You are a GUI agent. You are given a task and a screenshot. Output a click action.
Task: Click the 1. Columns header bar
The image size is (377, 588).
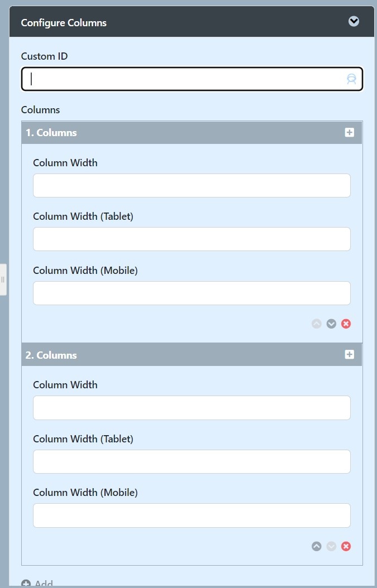pyautogui.click(x=192, y=132)
